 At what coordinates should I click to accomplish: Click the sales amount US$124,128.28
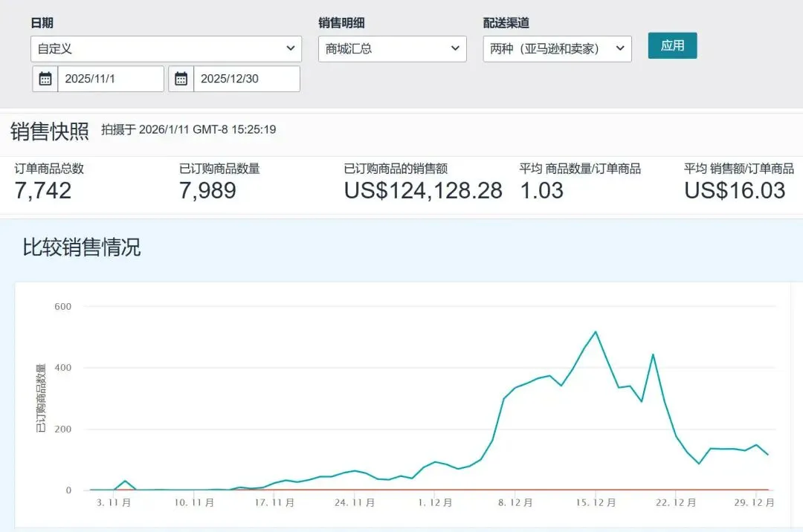423,190
